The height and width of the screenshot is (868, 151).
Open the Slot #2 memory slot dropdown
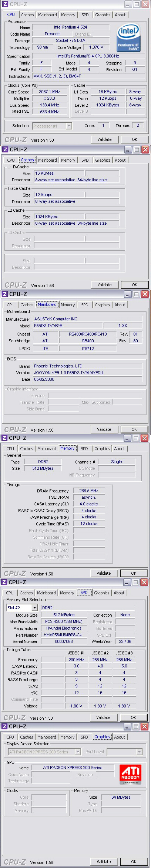click(x=34, y=608)
